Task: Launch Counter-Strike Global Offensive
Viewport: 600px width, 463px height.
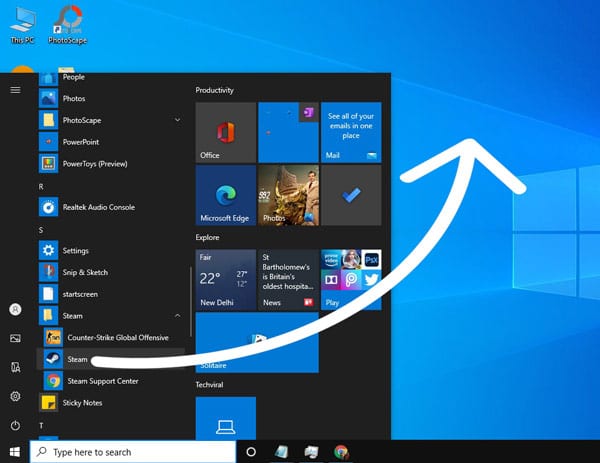Action: click(111, 337)
